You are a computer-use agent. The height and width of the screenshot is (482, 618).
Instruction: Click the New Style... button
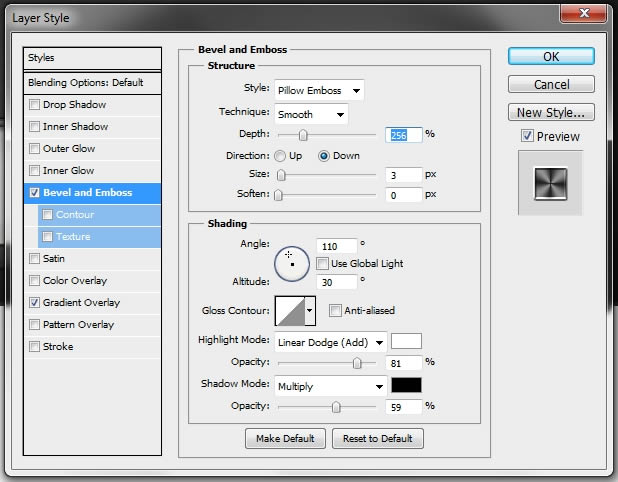551,112
